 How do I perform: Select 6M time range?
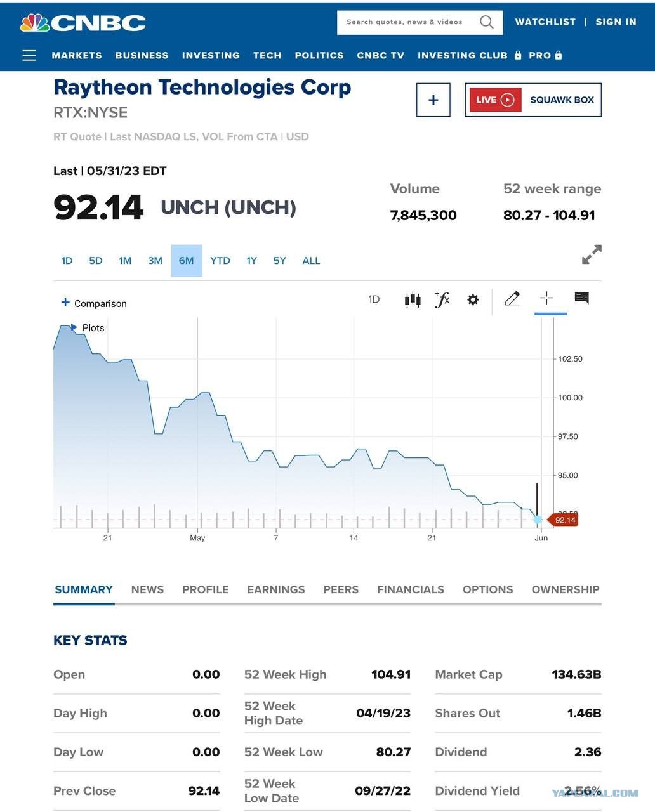pyautogui.click(x=187, y=261)
